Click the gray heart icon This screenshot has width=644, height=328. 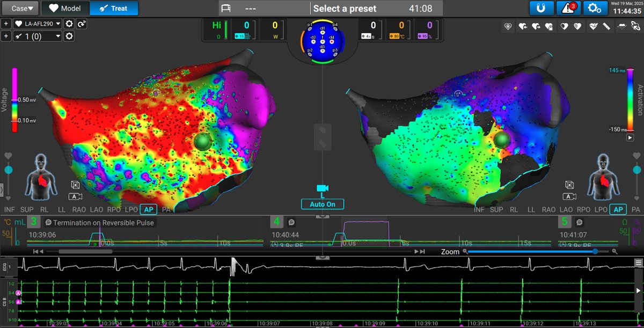pyautogui.click(x=577, y=26)
